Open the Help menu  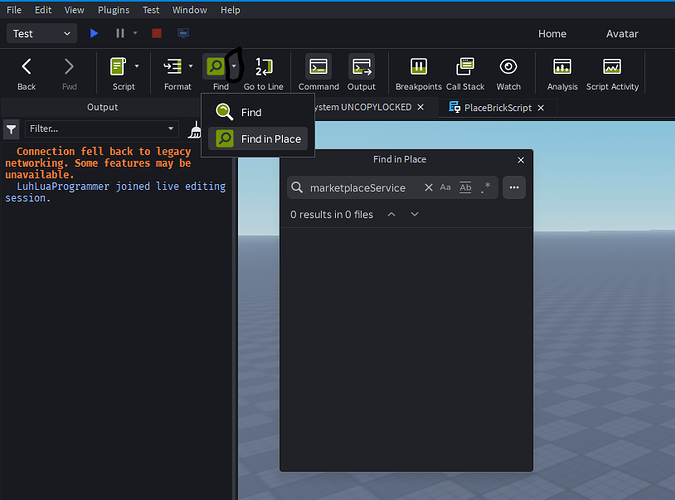(x=230, y=10)
